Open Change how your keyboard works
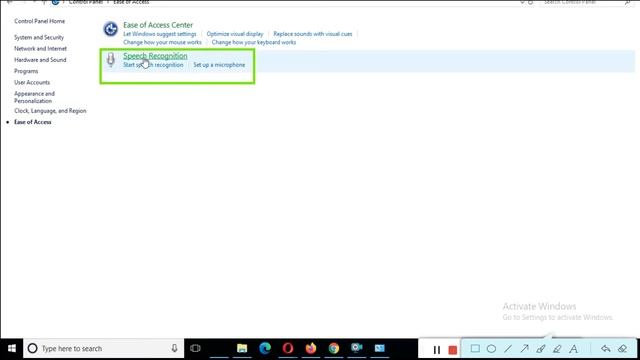This screenshot has width=640, height=360. pyautogui.click(x=254, y=42)
